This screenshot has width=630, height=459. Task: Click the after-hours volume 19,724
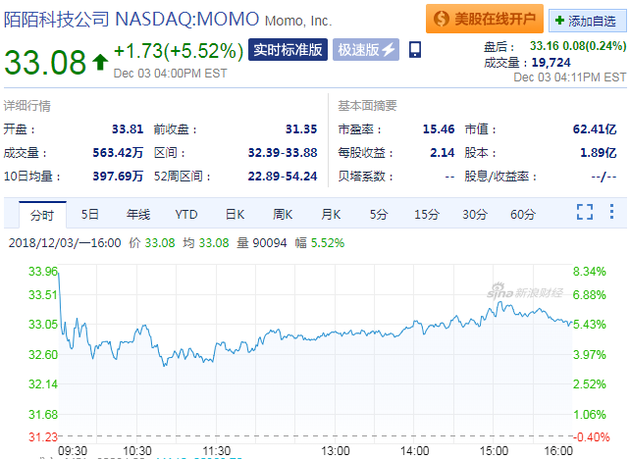click(551, 62)
